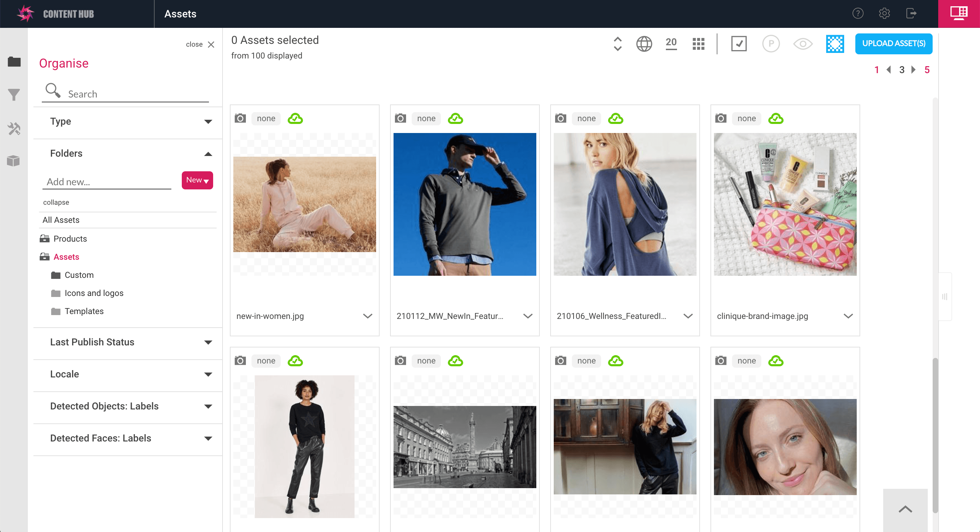Viewport: 980px width, 532px height.
Task: Click the sort arrows icon in toolbar
Action: [x=617, y=44]
